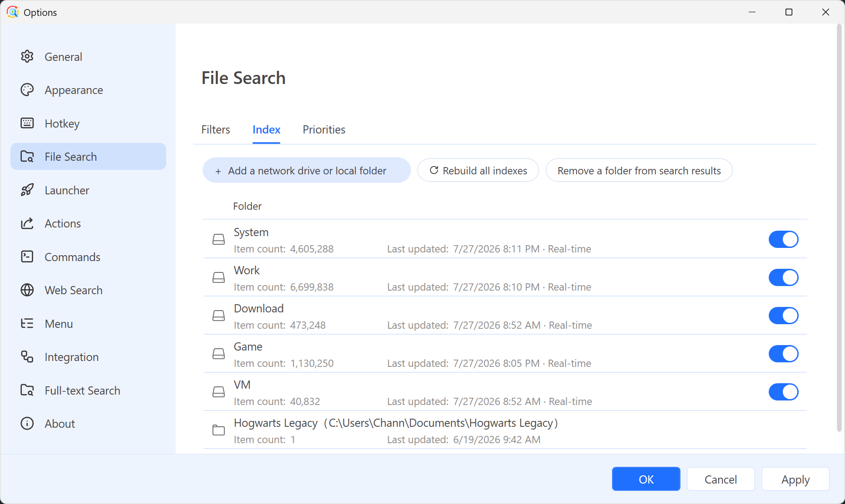
Task: Go to Appearance settings
Action: [88, 90]
